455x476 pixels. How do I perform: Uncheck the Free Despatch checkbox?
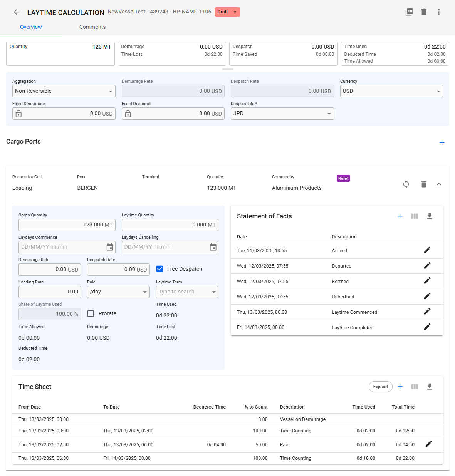[x=160, y=269]
